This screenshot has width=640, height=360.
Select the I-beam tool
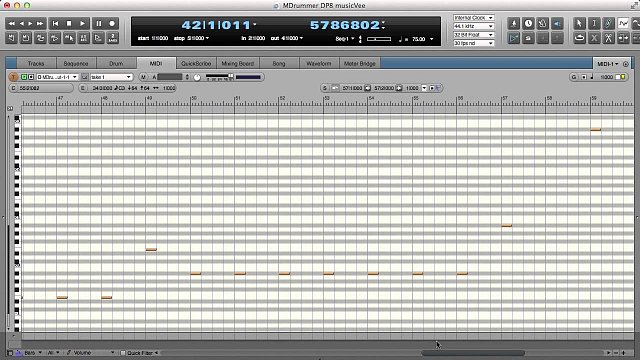[594, 24]
